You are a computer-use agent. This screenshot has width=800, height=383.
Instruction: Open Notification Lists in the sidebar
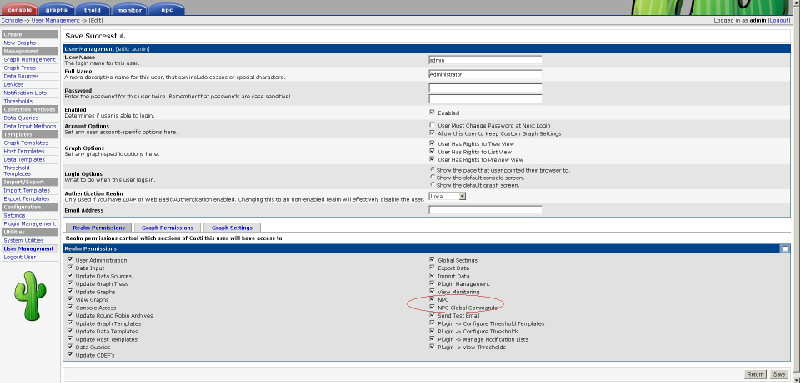point(25,93)
